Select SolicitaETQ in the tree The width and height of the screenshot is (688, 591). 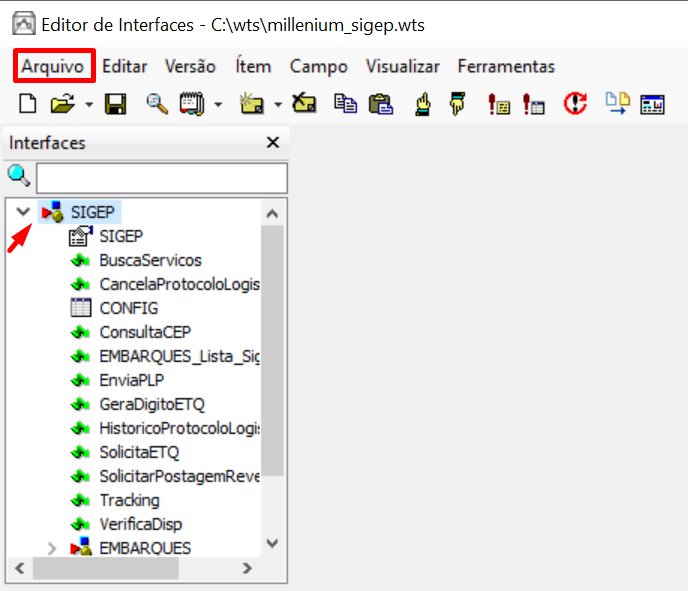[x=139, y=452]
